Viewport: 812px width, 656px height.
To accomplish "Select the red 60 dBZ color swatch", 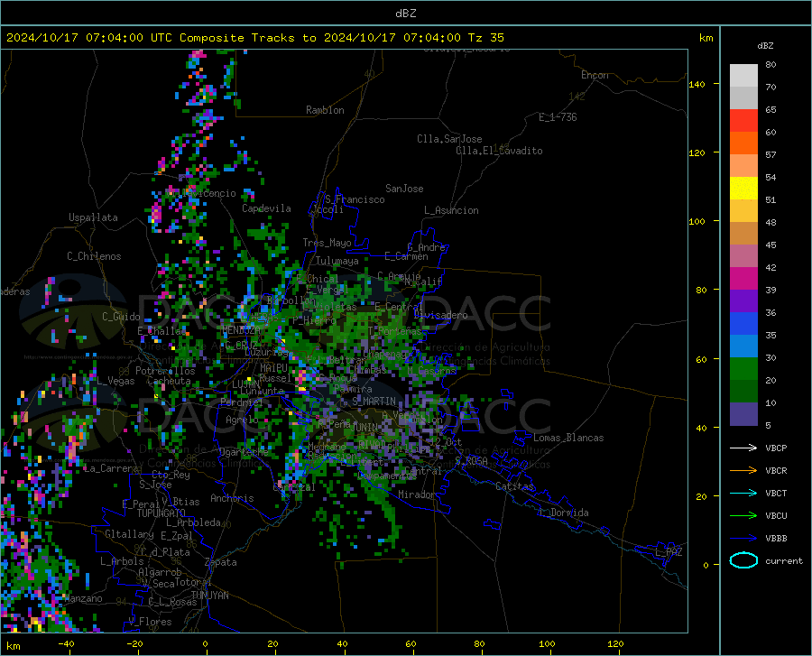I will point(743,121).
